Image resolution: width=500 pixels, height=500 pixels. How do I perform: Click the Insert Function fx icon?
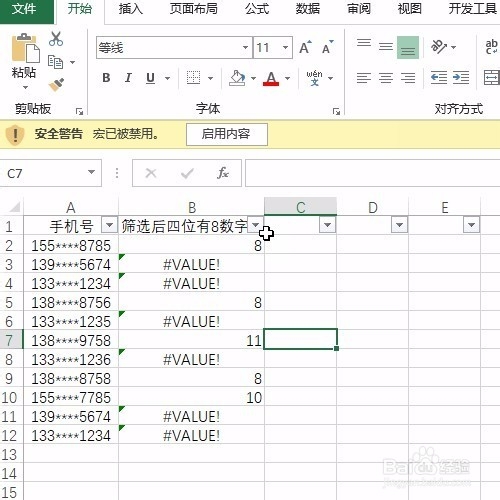point(223,173)
